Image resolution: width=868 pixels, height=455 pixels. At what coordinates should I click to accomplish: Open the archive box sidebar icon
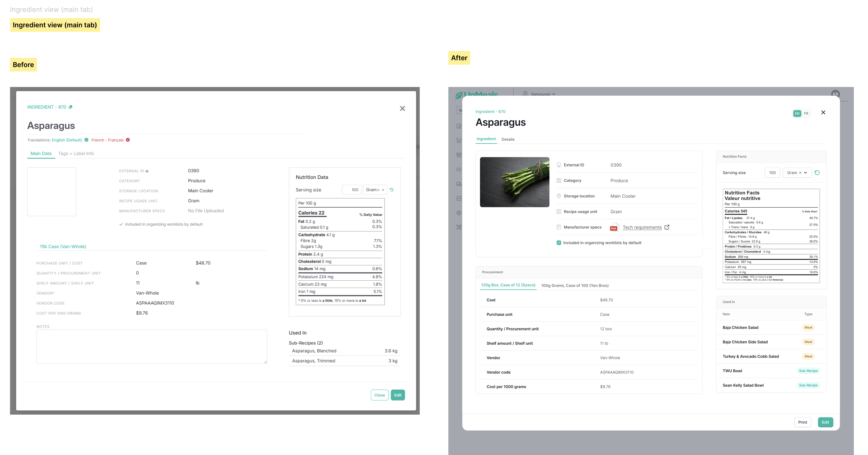click(459, 155)
